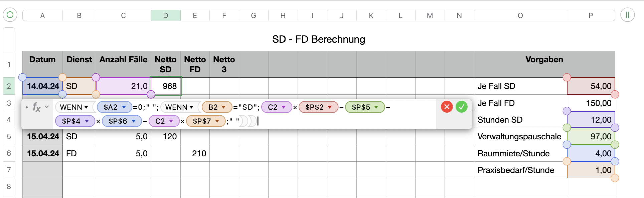This screenshot has height=198, width=644.
Task: Open the $P$2 reference token dropdown
Action: tap(330, 107)
